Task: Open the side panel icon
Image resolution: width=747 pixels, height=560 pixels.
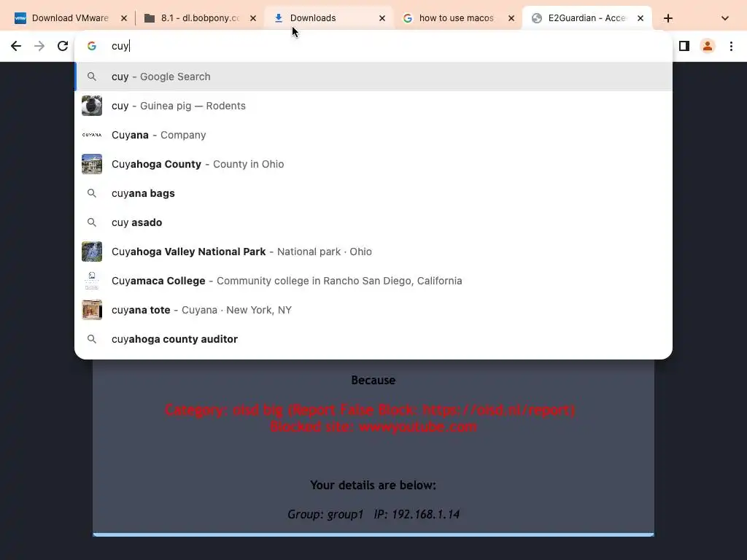Action: click(x=684, y=46)
